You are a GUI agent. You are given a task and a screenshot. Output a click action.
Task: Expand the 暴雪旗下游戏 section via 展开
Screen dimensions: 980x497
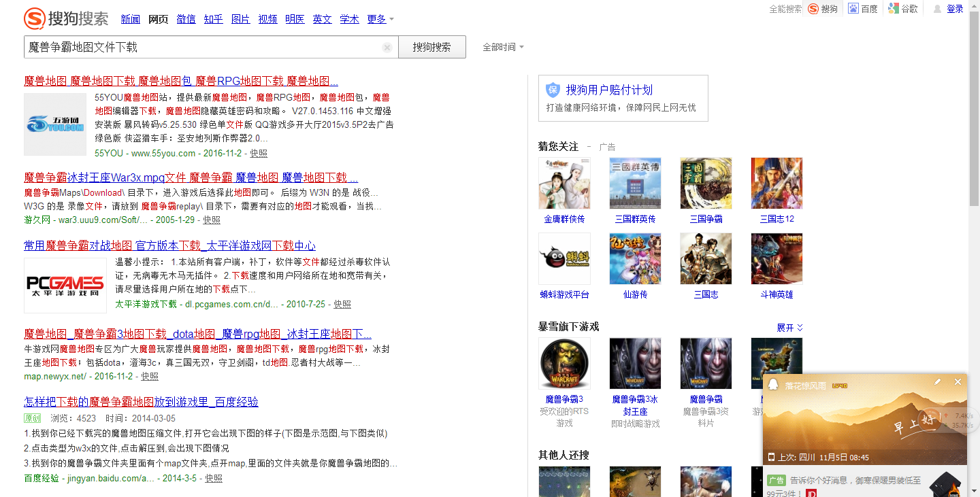point(789,328)
